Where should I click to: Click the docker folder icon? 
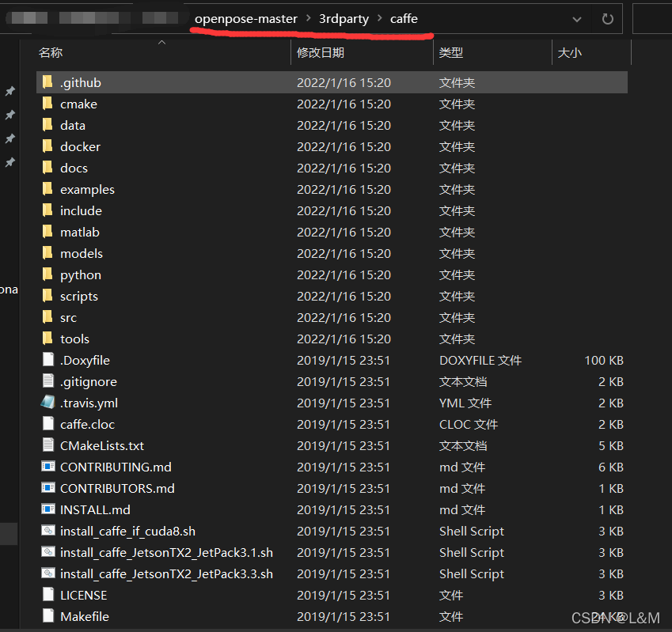[47, 146]
